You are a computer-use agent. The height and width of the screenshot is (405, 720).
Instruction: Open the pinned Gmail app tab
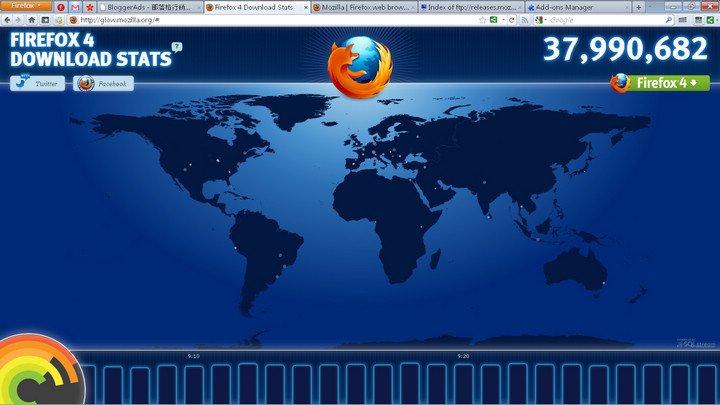[75, 7]
